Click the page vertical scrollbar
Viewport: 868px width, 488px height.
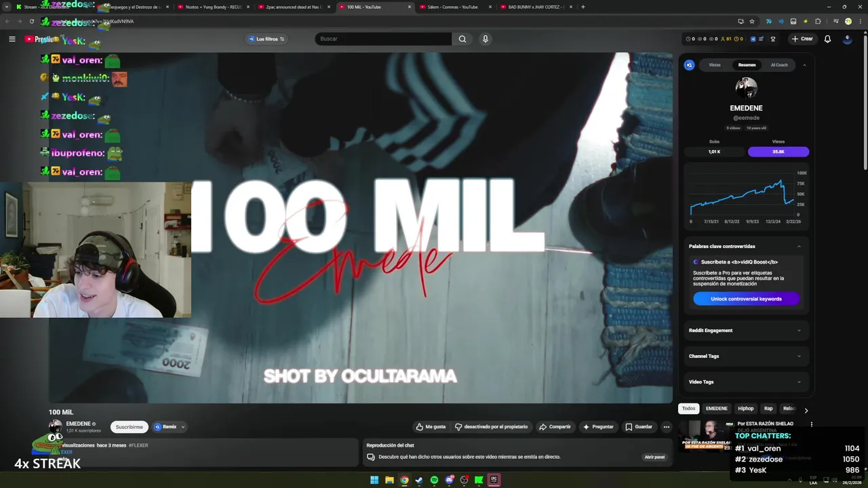pyautogui.click(x=865, y=102)
